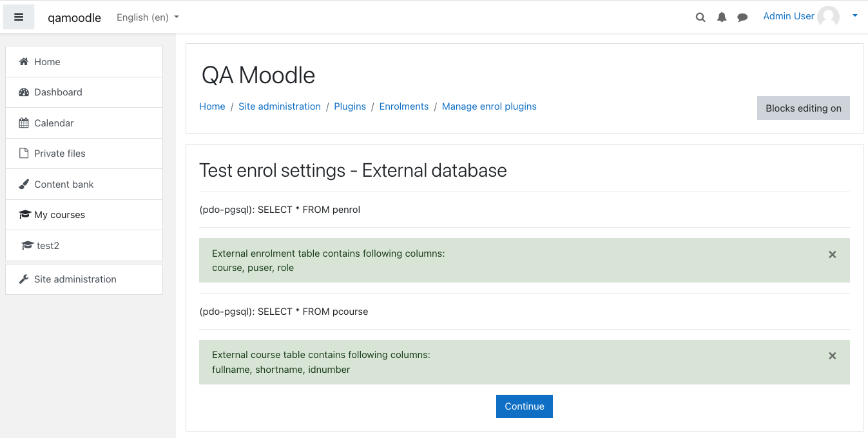The height and width of the screenshot is (438, 868).
Task: Dismiss the external enrolment table notice
Action: pos(833,255)
